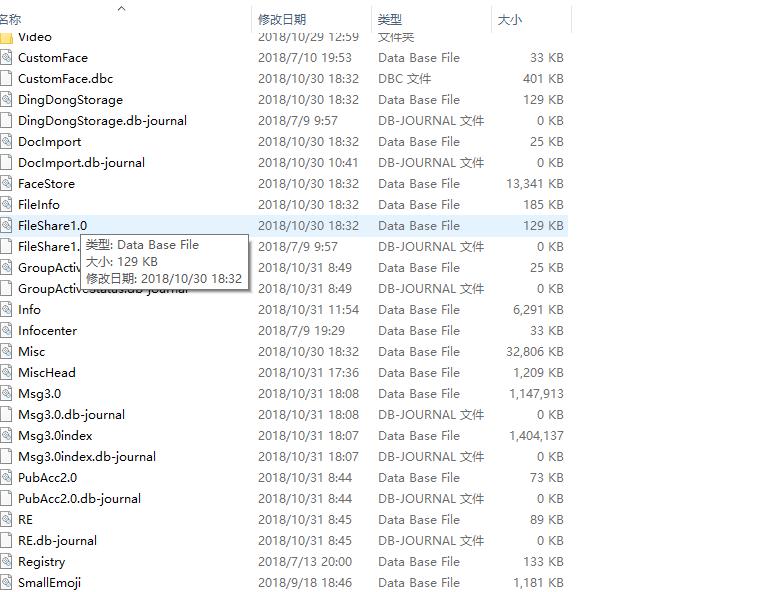Image resolution: width=773 pixels, height=592 pixels.
Task: Select the Msg3.0 file name
Action: point(39,394)
